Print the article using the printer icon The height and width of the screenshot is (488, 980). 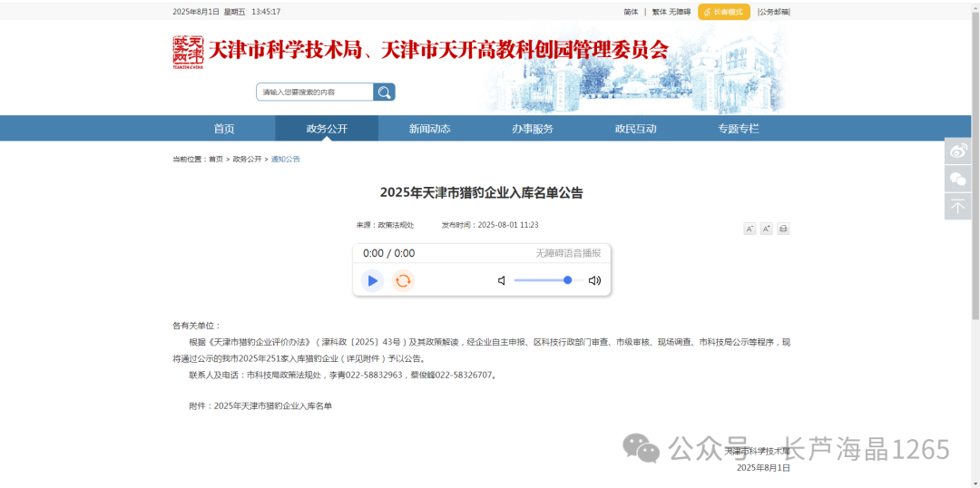[783, 229]
